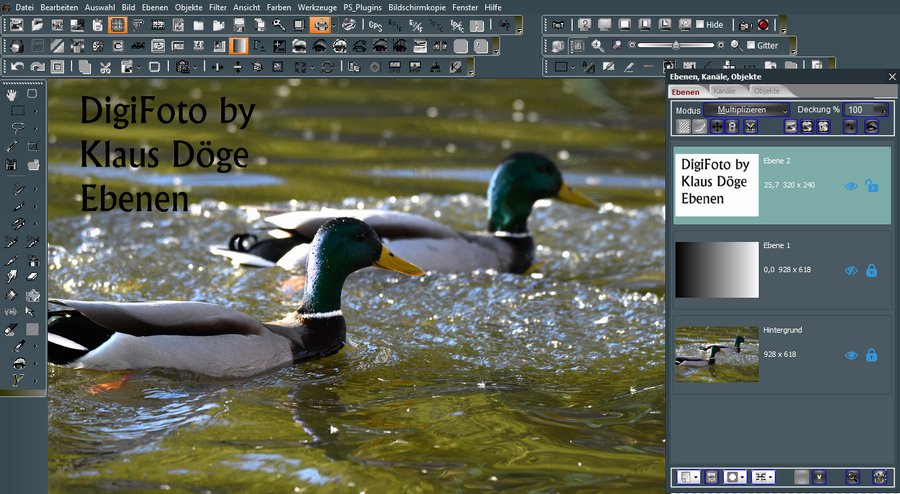Click the zoom slider handle

tap(676, 46)
